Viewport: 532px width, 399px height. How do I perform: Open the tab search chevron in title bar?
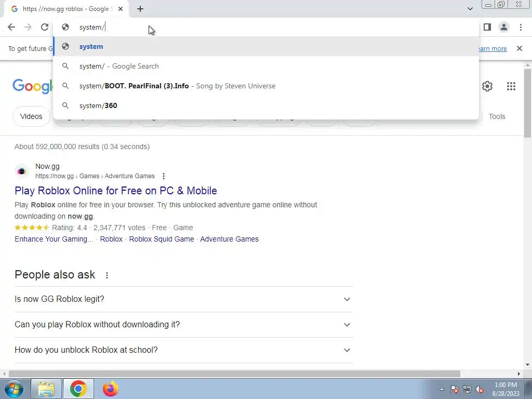click(470, 9)
